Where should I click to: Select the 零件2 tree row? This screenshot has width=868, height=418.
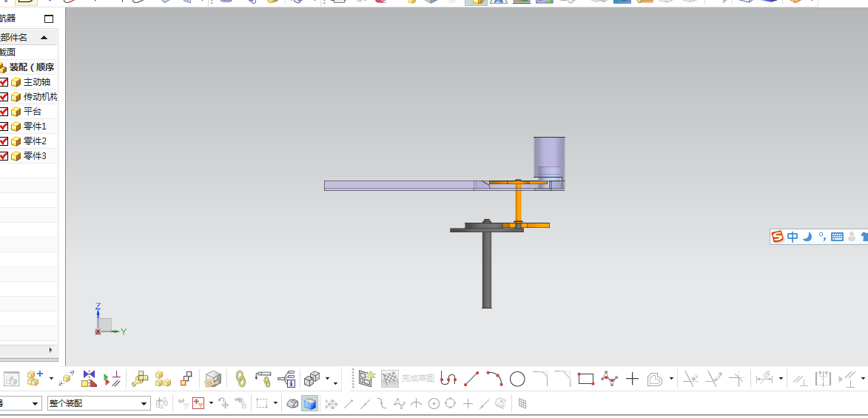[29, 141]
